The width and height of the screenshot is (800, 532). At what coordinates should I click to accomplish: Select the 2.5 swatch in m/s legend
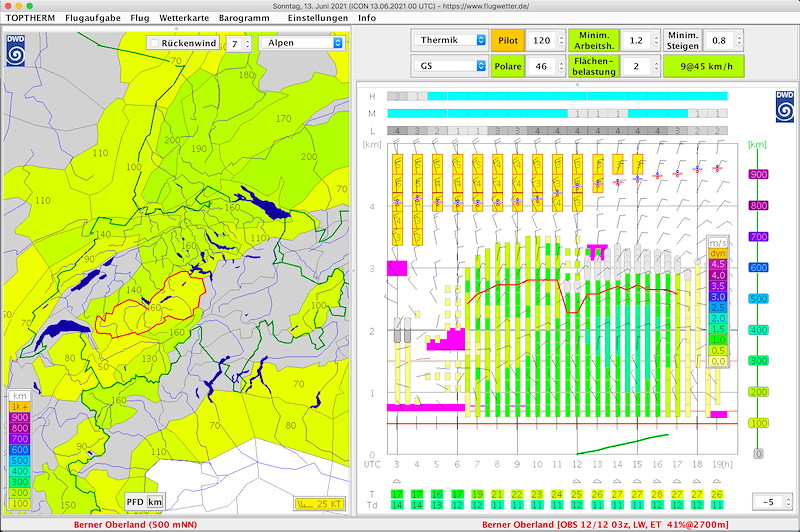coord(718,307)
